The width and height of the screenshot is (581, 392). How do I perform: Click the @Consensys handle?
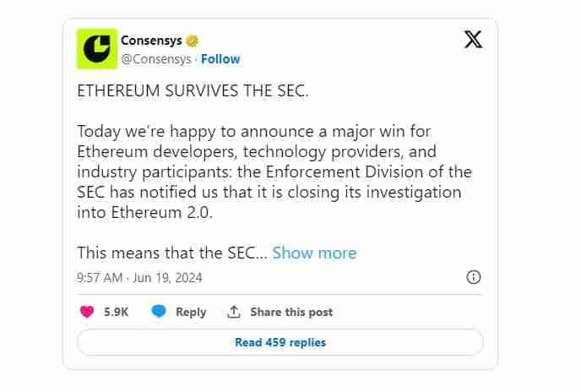click(x=156, y=59)
